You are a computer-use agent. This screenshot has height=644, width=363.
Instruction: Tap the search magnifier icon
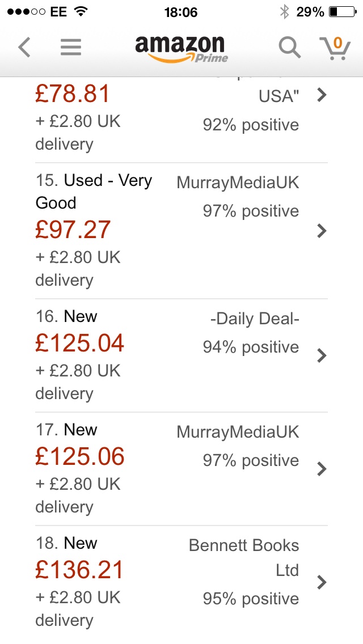click(289, 48)
